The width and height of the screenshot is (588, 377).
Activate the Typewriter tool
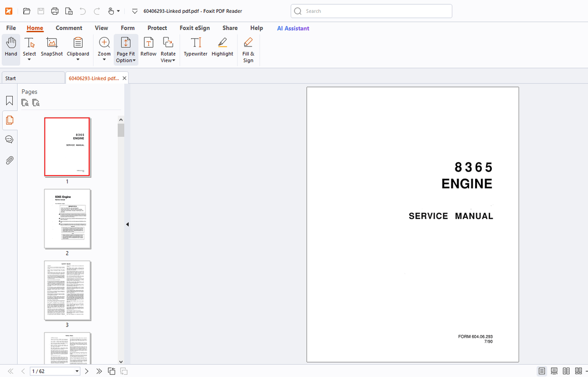point(195,47)
